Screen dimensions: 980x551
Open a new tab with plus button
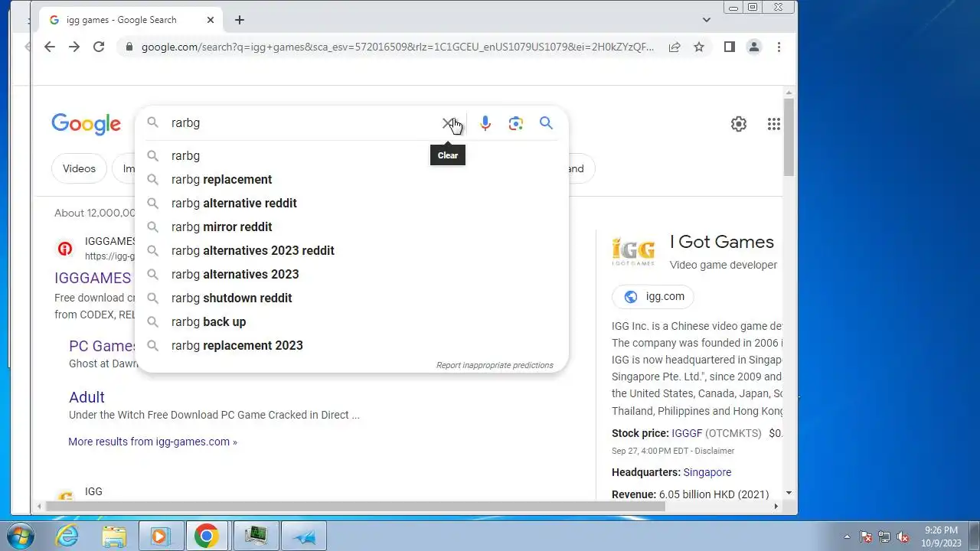point(240,20)
